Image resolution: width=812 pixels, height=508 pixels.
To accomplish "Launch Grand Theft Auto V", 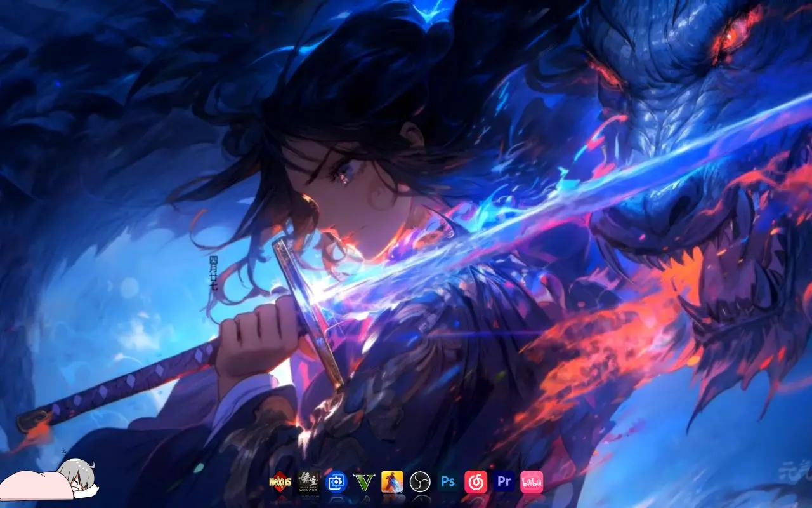I will coord(364,482).
